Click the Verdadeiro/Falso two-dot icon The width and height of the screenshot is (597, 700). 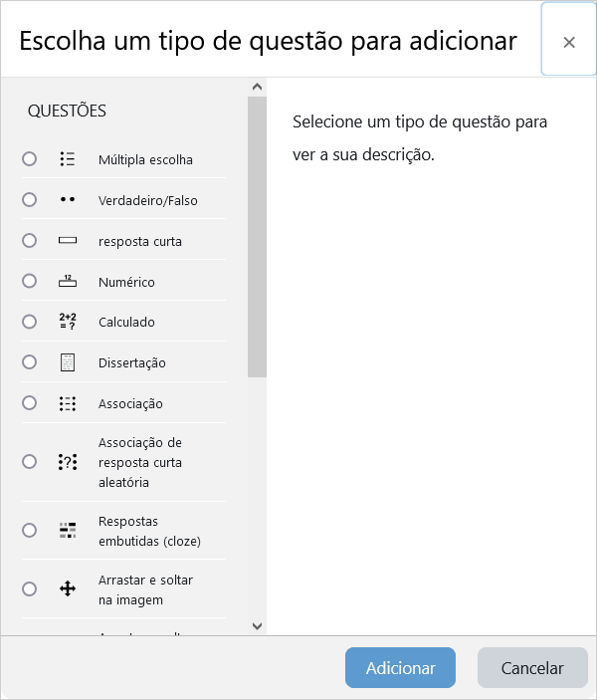(x=68, y=200)
